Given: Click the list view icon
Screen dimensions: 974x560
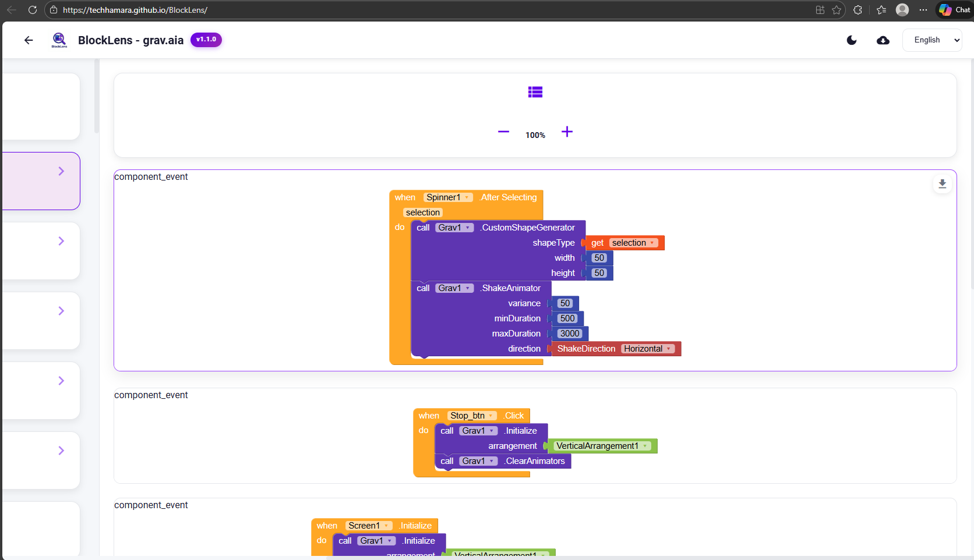Looking at the screenshot, I should click(x=535, y=92).
